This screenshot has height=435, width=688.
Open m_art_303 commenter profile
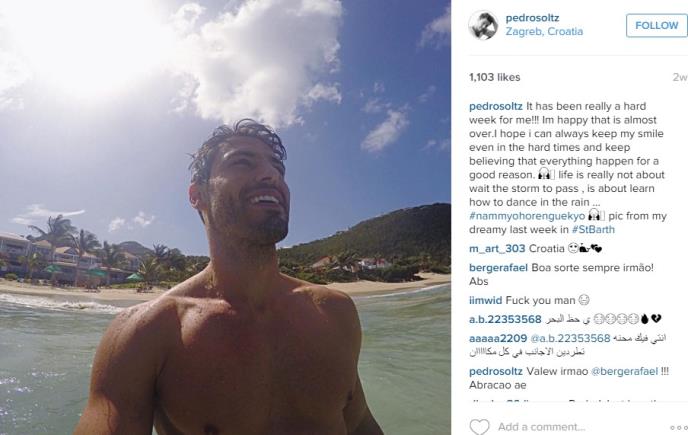(x=497, y=248)
